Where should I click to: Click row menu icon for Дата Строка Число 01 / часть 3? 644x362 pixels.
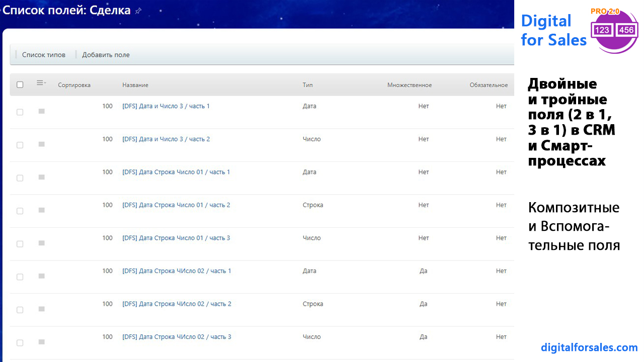click(42, 243)
